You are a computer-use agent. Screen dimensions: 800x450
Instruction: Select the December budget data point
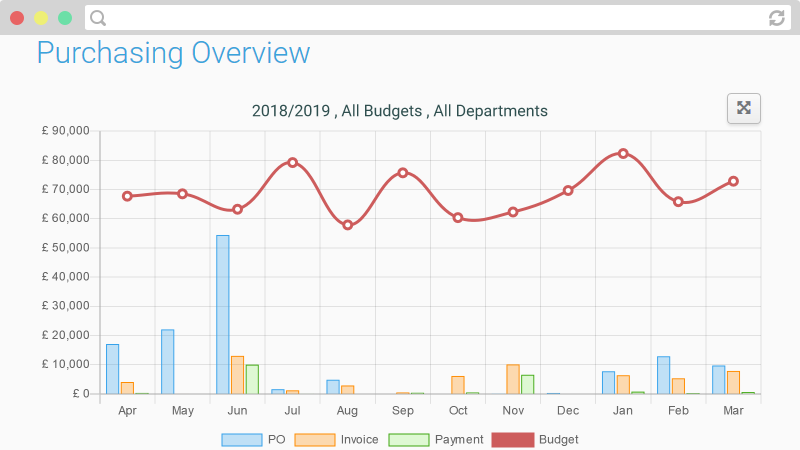point(568,191)
